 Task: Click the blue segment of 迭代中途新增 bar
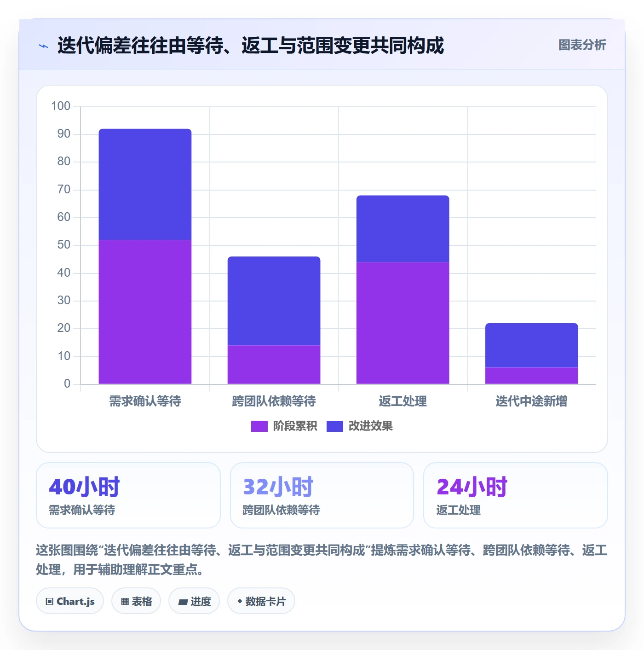coord(531,345)
